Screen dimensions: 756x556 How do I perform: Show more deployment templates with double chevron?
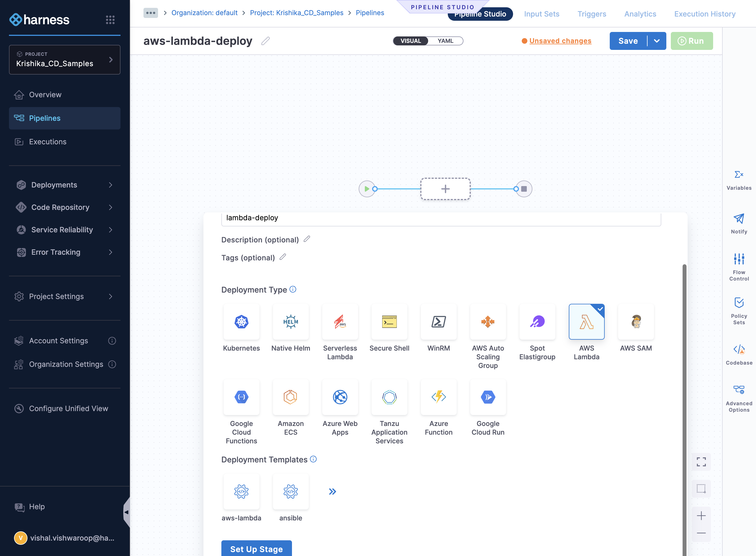(332, 491)
